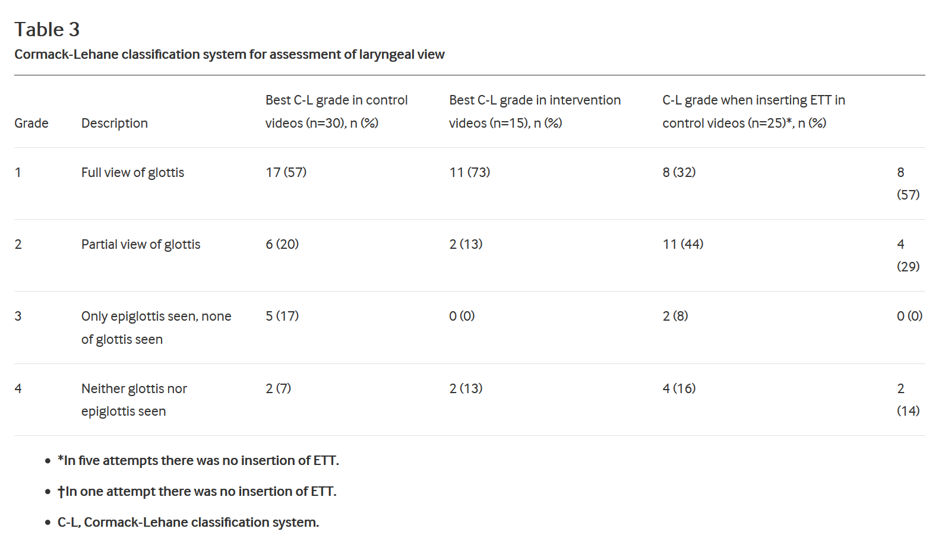
Task: Click the "In one attempt" dagger footnote
Action: coord(197,491)
